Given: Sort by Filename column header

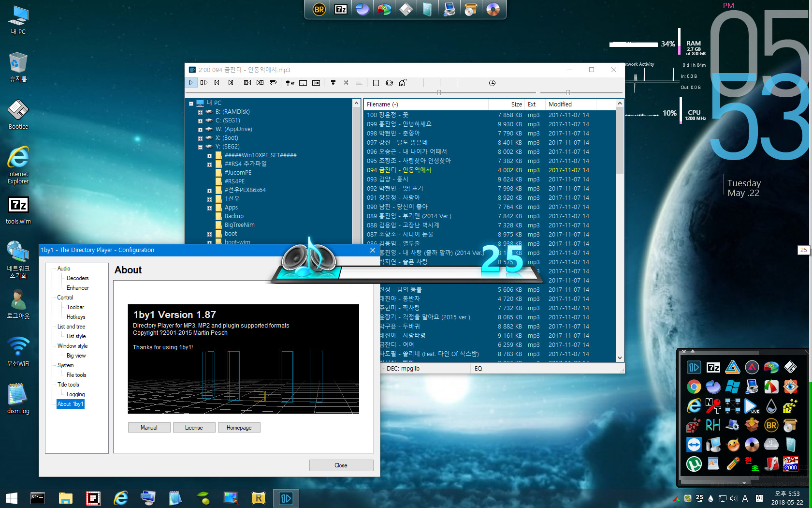Looking at the screenshot, I should pyautogui.click(x=426, y=104).
